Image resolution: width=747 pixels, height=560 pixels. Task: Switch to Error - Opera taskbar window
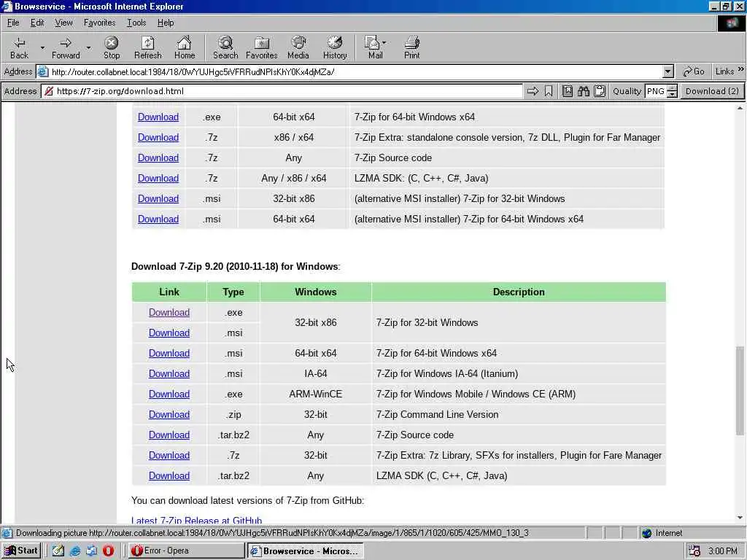click(x=186, y=551)
